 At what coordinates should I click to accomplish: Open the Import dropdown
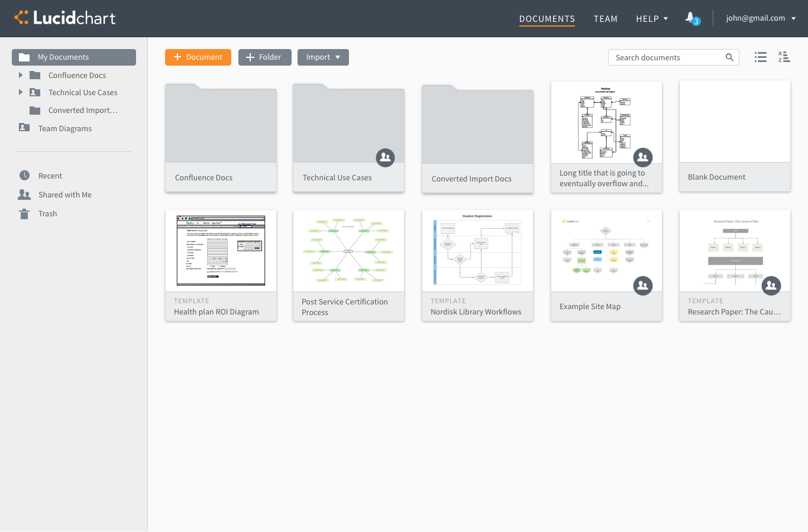click(x=323, y=57)
